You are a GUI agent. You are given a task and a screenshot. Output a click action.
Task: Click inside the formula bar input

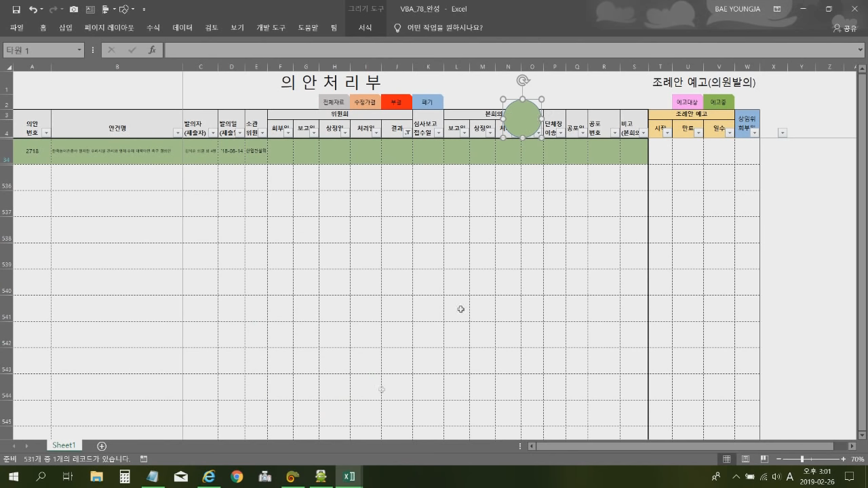pos(510,50)
